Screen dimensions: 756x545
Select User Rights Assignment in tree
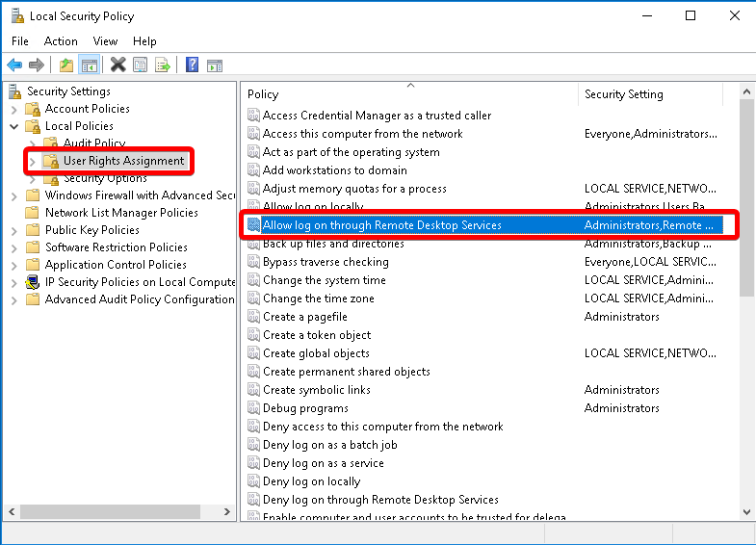click(x=123, y=161)
